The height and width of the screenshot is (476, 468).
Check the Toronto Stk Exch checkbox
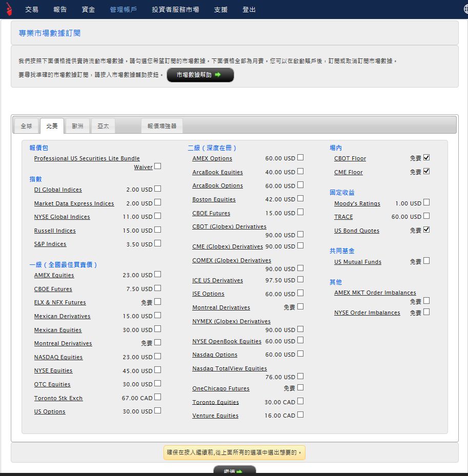(157, 397)
